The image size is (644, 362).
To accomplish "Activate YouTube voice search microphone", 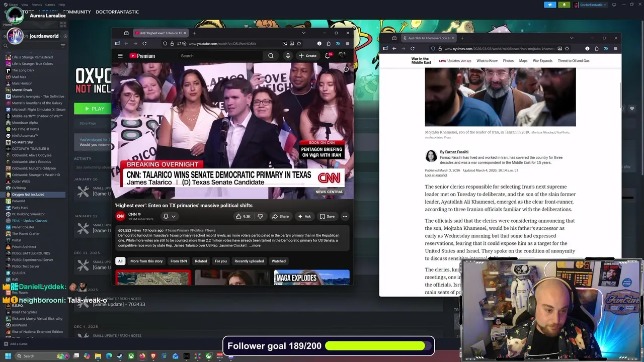I will [x=288, y=56].
